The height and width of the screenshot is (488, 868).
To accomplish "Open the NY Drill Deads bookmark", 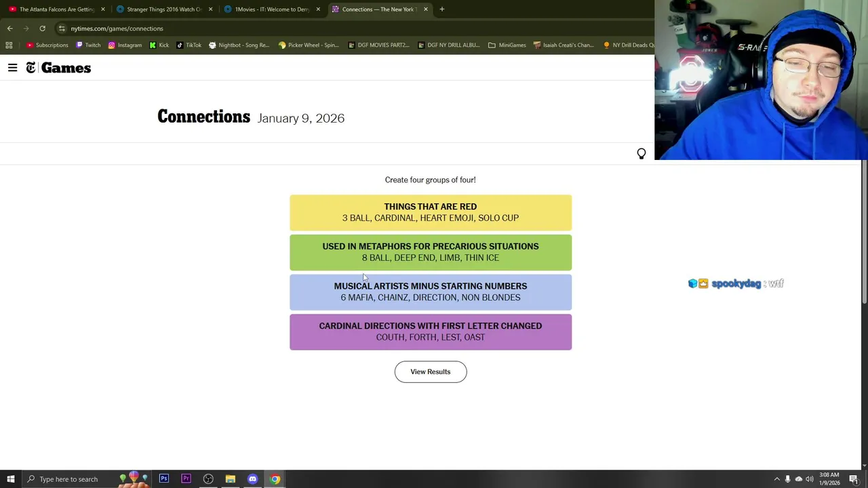I will click(x=629, y=45).
